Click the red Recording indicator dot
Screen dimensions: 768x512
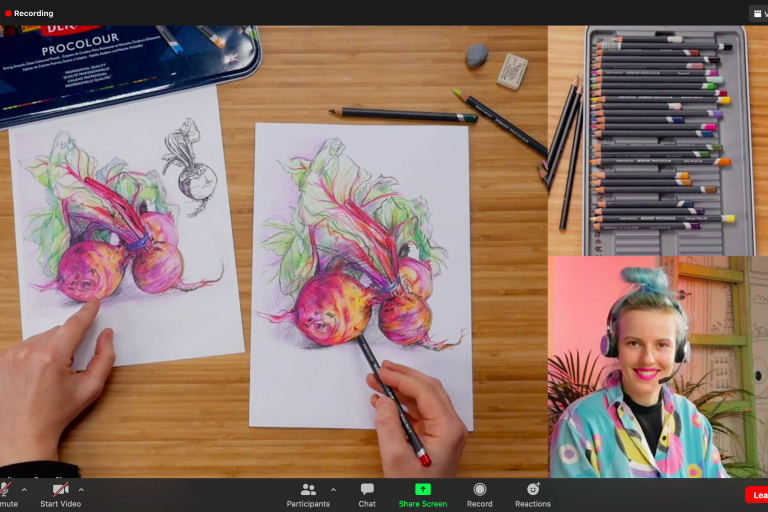[8, 13]
